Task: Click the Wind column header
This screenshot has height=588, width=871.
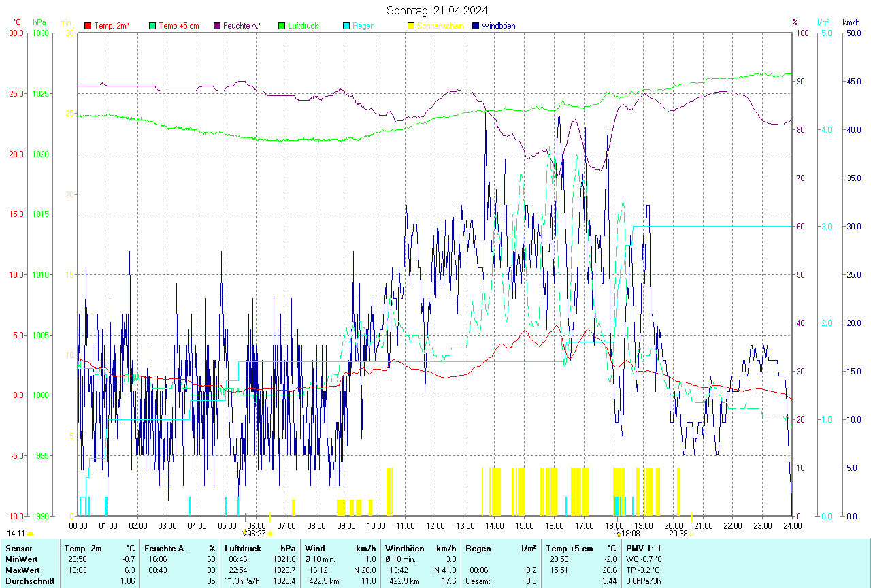Action: [315, 548]
